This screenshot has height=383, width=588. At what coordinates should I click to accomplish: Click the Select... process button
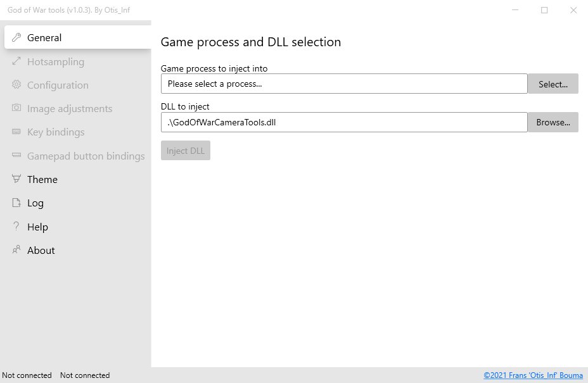pyautogui.click(x=553, y=84)
